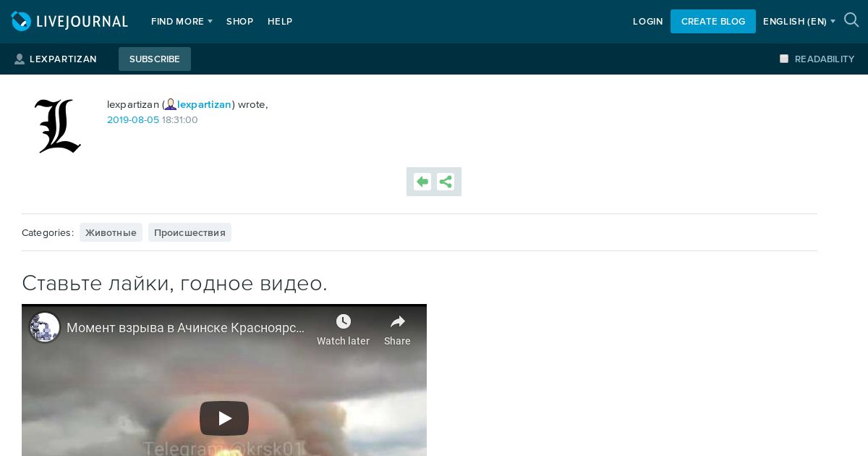868x456 pixels.
Task: Open the English (EN) language dropdown
Action: pyautogui.click(x=799, y=22)
